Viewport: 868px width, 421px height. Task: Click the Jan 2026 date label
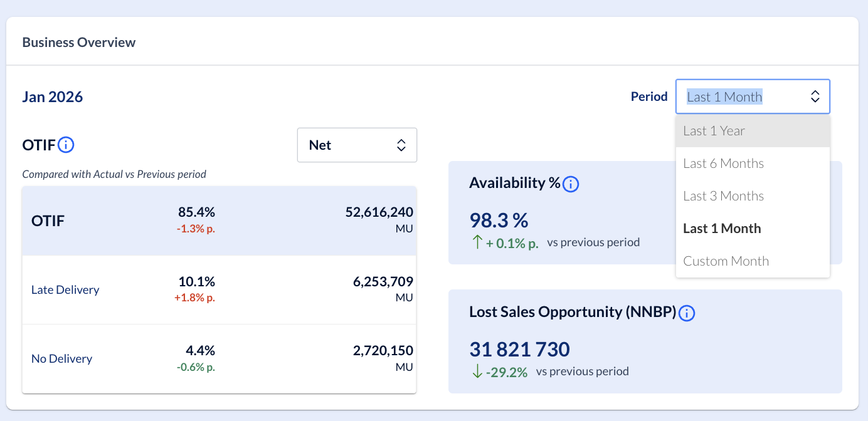tap(53, 97)
